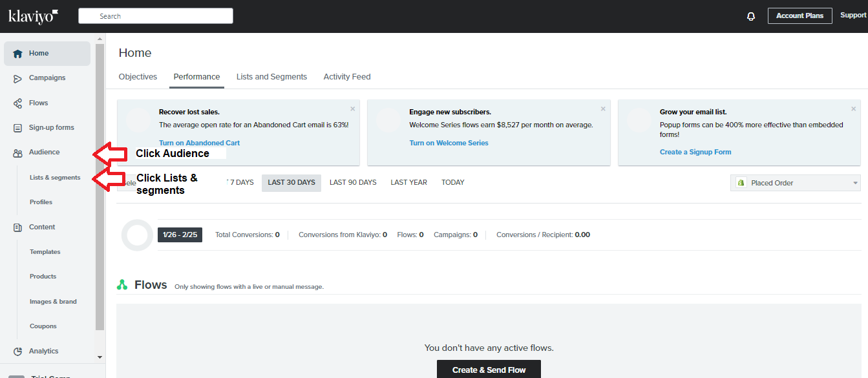The width and height of the screenshot is (868, 378).
Task: Click 'Conversions from Klaviyo: 0' text
Action: [343, 235]
